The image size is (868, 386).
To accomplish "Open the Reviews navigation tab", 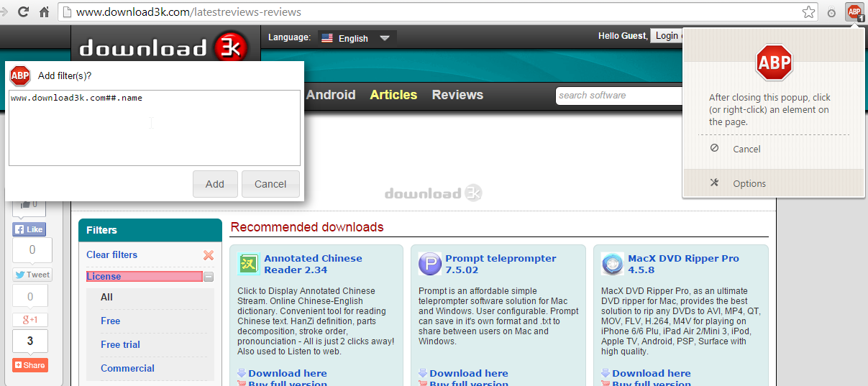I will coord(457,95).
